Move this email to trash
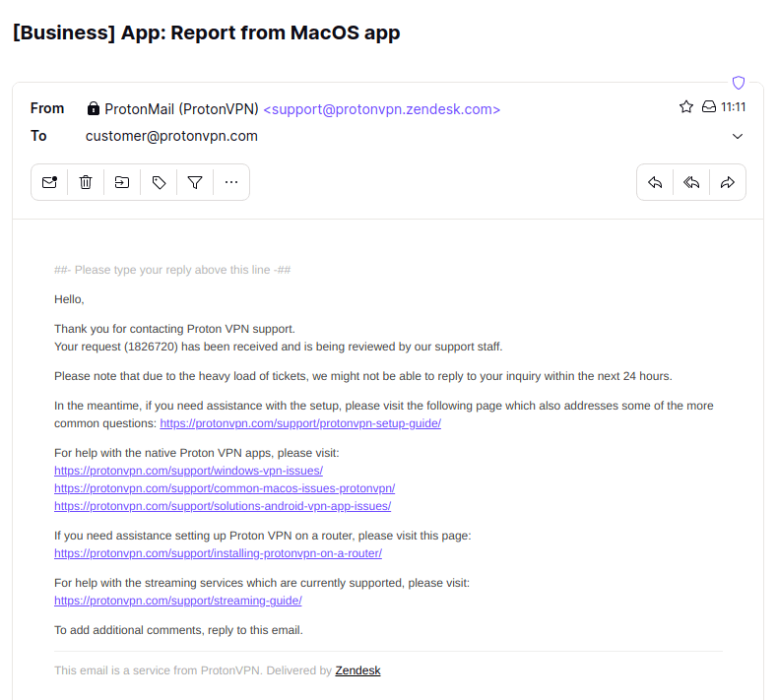Viewport: 777px width, 700px height. 86,182
